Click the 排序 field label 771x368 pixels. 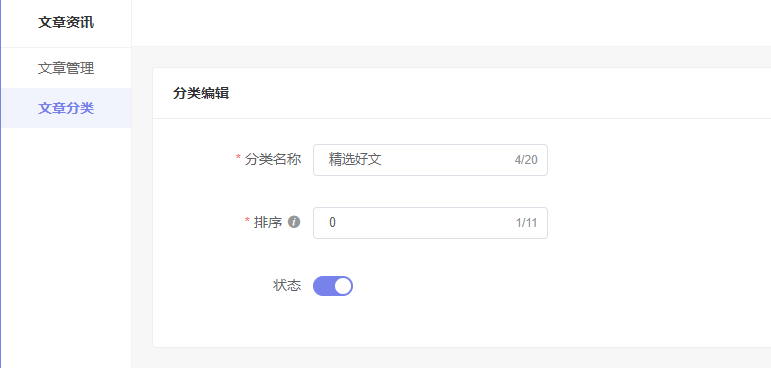[x=268, y=222]
